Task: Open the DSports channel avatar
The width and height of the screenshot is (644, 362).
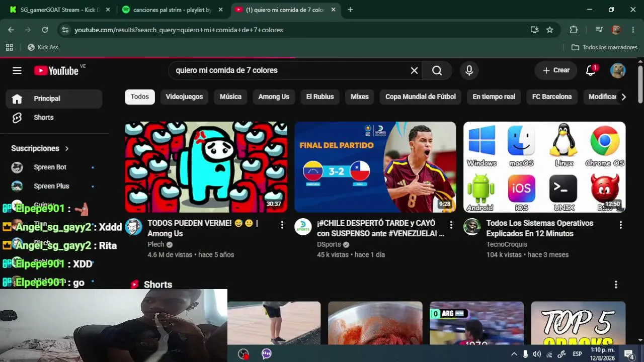Action: tap(303, 227)
